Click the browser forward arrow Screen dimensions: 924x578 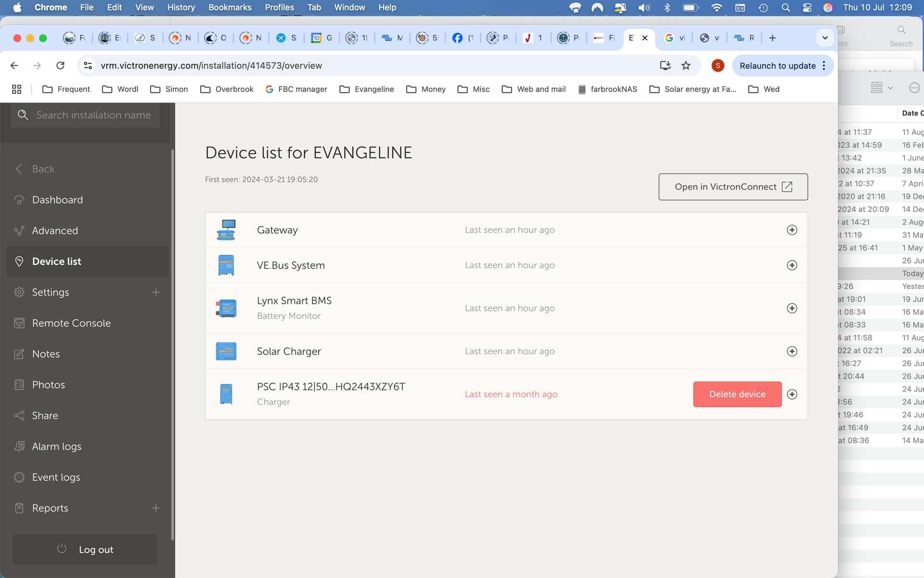(x=37, y=66)
